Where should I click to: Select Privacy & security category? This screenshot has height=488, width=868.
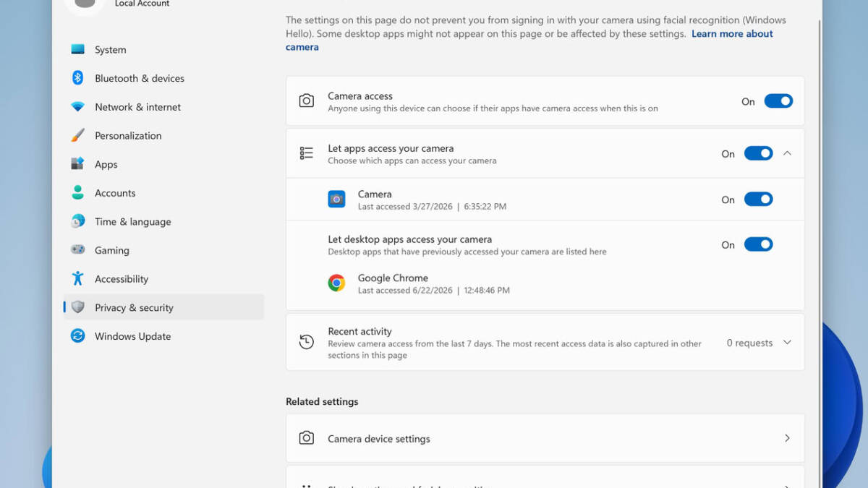point(163,307)
